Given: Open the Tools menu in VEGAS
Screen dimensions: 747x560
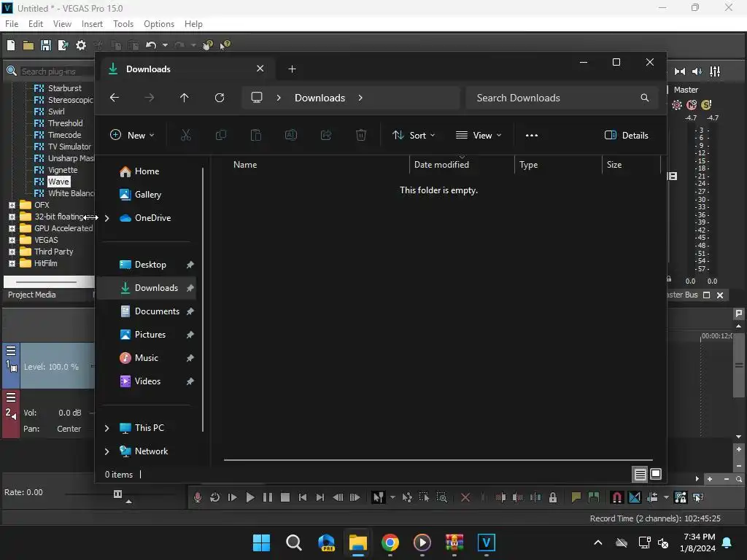Looking at the screenshot, I should 123,24.
